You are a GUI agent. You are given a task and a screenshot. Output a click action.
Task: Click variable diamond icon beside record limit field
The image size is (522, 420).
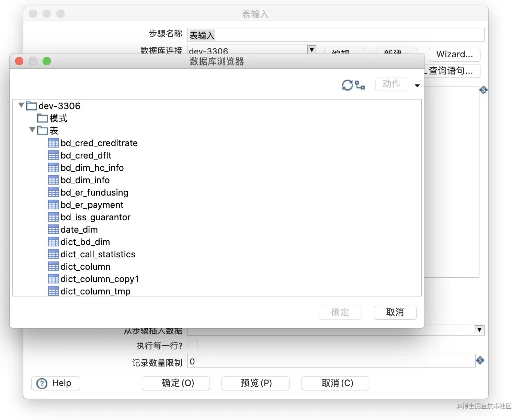coord(480,360)
